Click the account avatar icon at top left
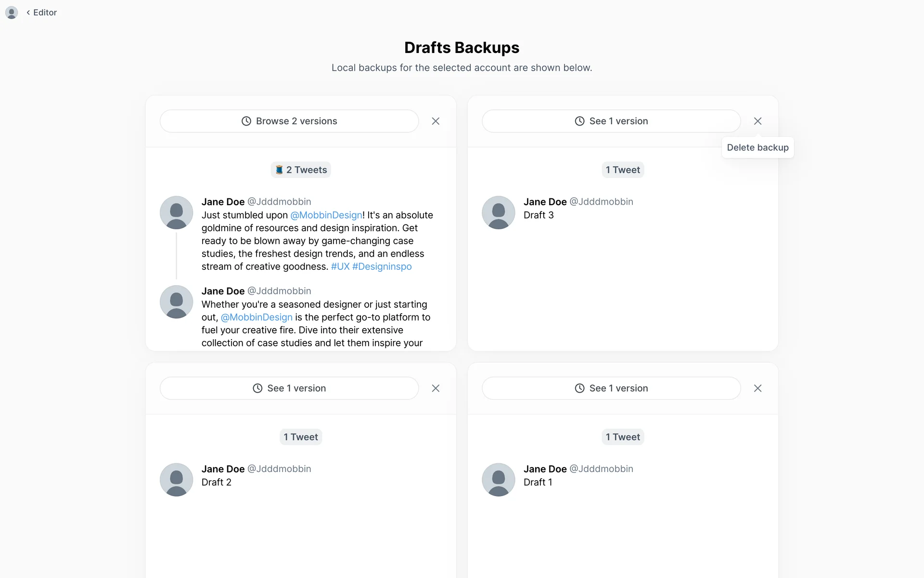 tap(12, 13)
